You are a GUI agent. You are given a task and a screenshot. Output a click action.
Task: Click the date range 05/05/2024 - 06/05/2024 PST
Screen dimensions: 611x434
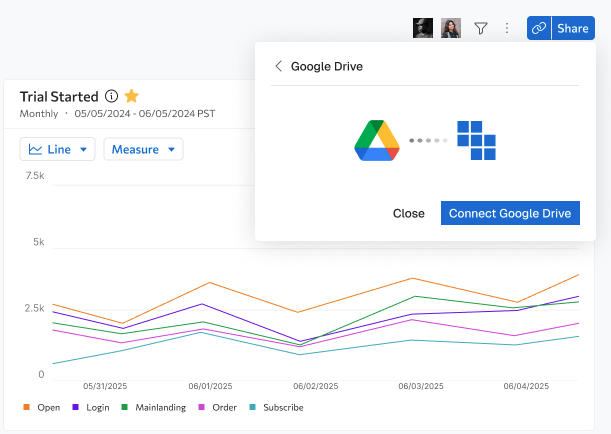(x=145, y=114)
